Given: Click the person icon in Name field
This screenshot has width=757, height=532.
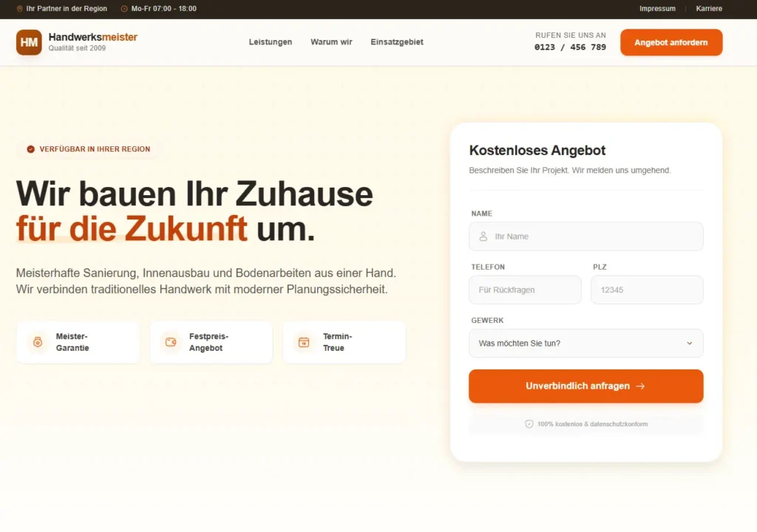Looking at the screenshot, I should click(x=483, y=236).
